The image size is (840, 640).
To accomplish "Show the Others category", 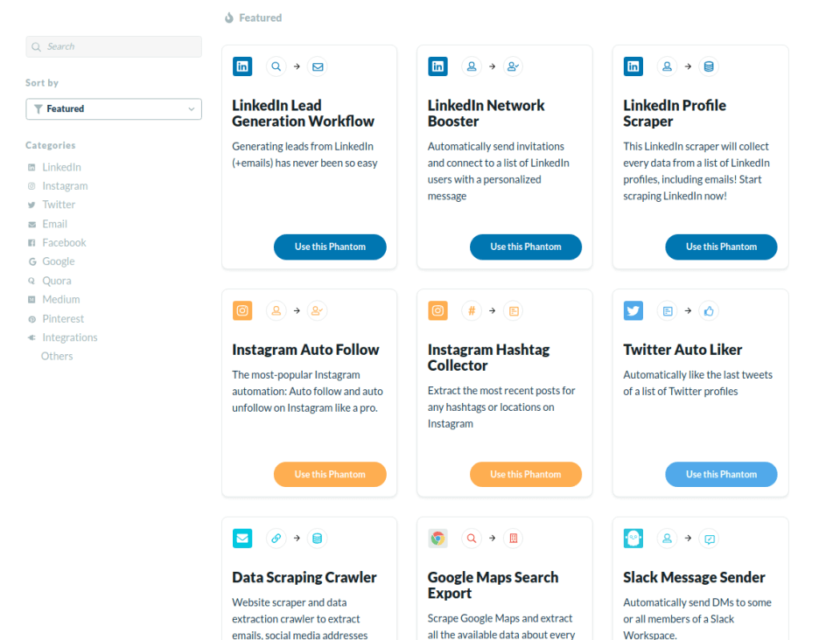I will pos(57,357).
